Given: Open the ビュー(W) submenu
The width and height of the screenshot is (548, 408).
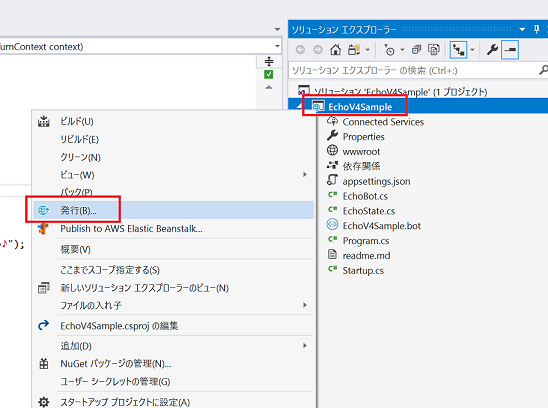Looking at the screenshot, I should (x=174, y=174).
